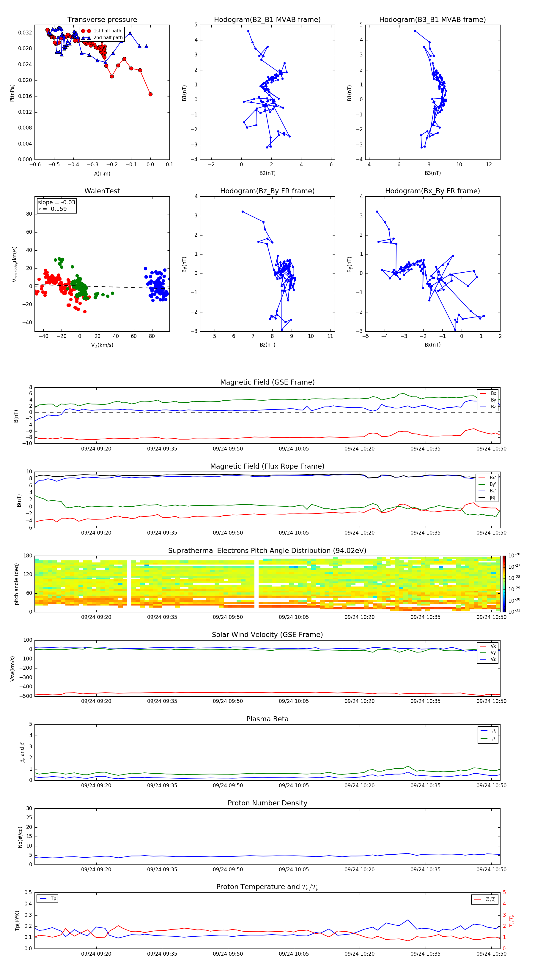535x980 pixels.
Task: Click the Bz' legend entry in Flux Rope panel
Action: (487, 491)
